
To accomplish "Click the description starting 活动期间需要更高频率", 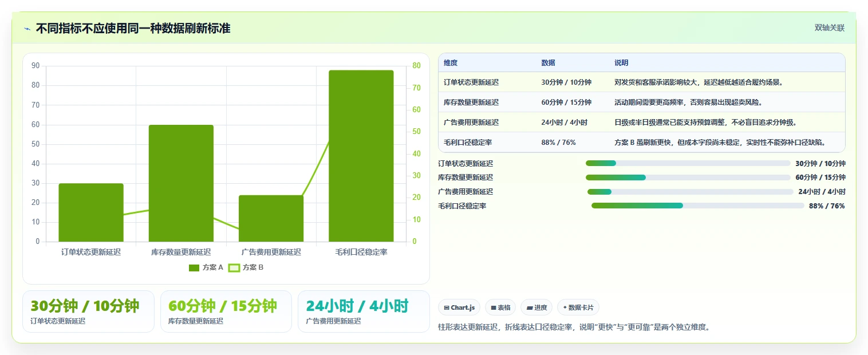I will pyautogui.click(x=689, y=102).
